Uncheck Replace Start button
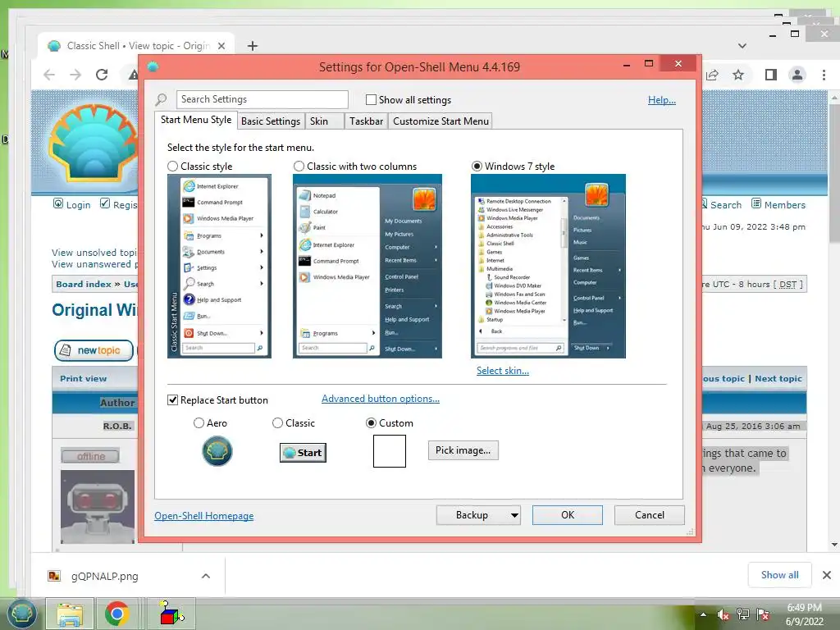 point(172,400)
